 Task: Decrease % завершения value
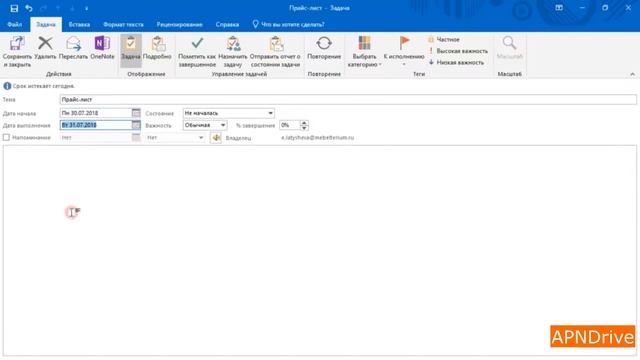[x=304, y=127]
